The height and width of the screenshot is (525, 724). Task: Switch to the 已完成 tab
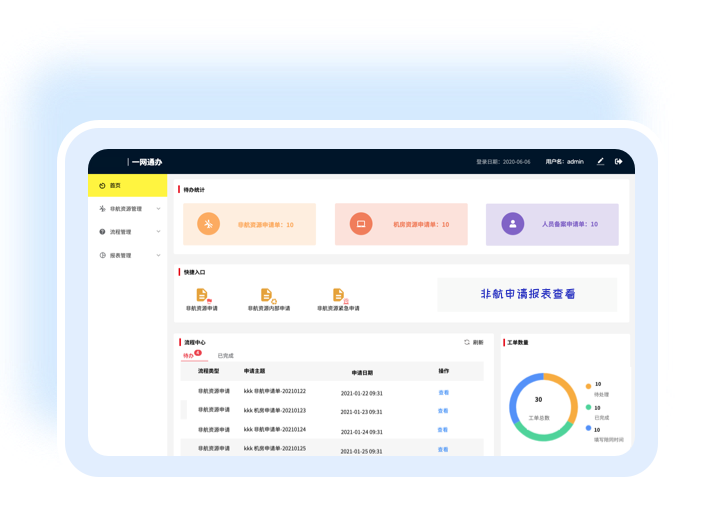(x=225, y=356)
